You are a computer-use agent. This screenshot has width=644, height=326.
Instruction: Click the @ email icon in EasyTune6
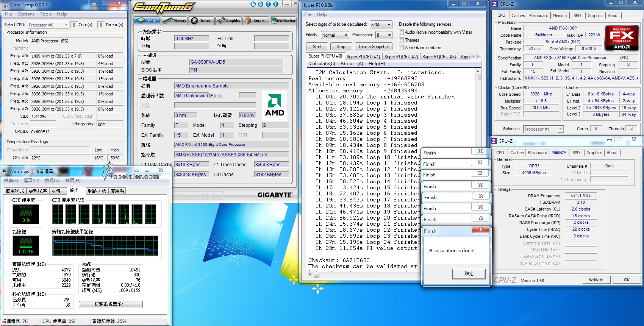261,4
